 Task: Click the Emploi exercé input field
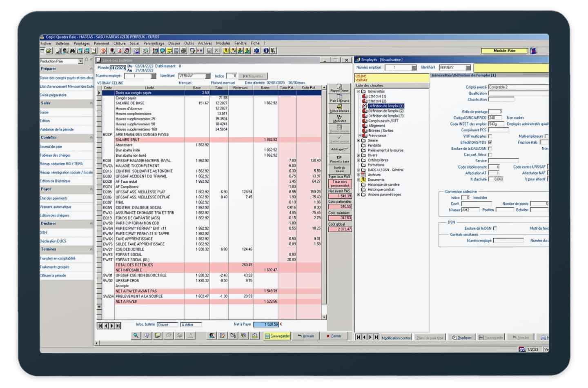(x=518, y=87)
